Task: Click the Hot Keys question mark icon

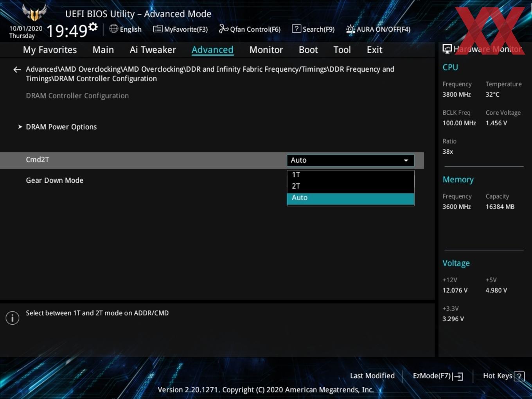Action: pyautogui.click(x=519, y=376)
